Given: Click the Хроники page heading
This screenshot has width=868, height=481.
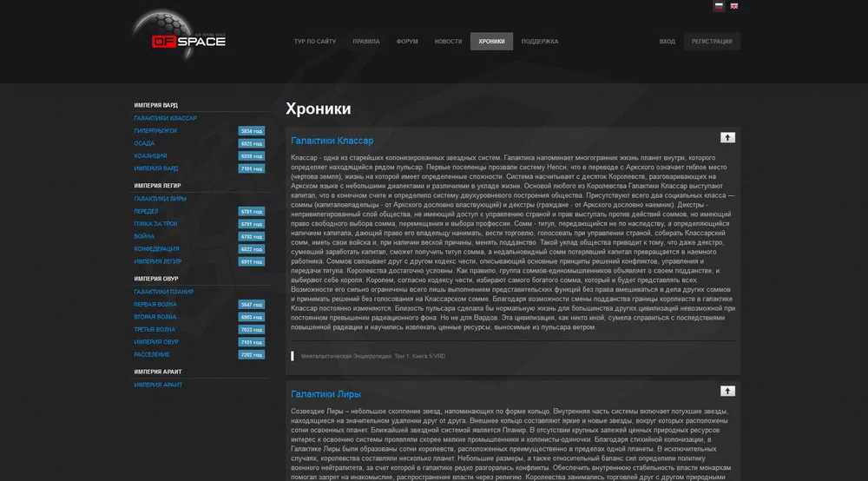Looking at the screenshot, I should point(319,109).
